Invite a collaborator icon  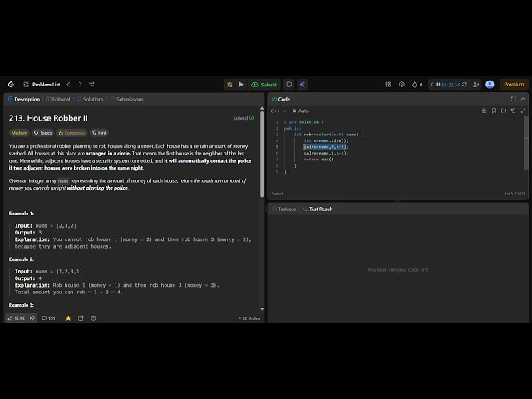coord(475,85)
